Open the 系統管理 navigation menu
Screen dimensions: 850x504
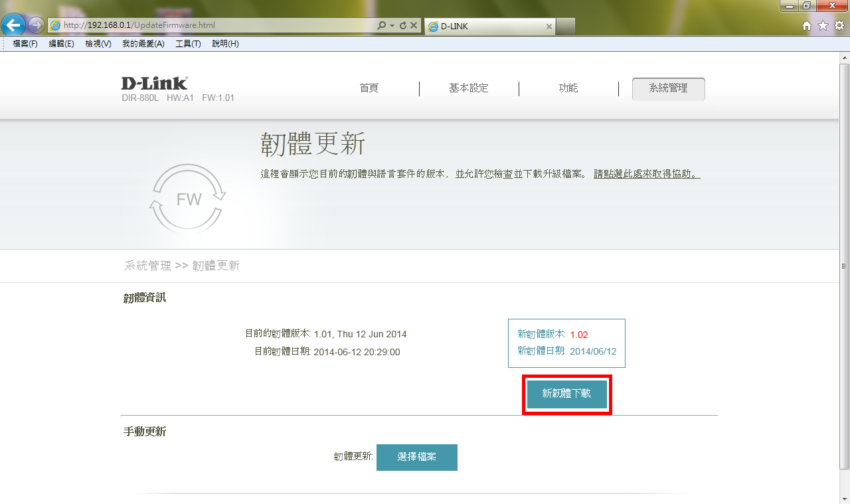point(668,88)
